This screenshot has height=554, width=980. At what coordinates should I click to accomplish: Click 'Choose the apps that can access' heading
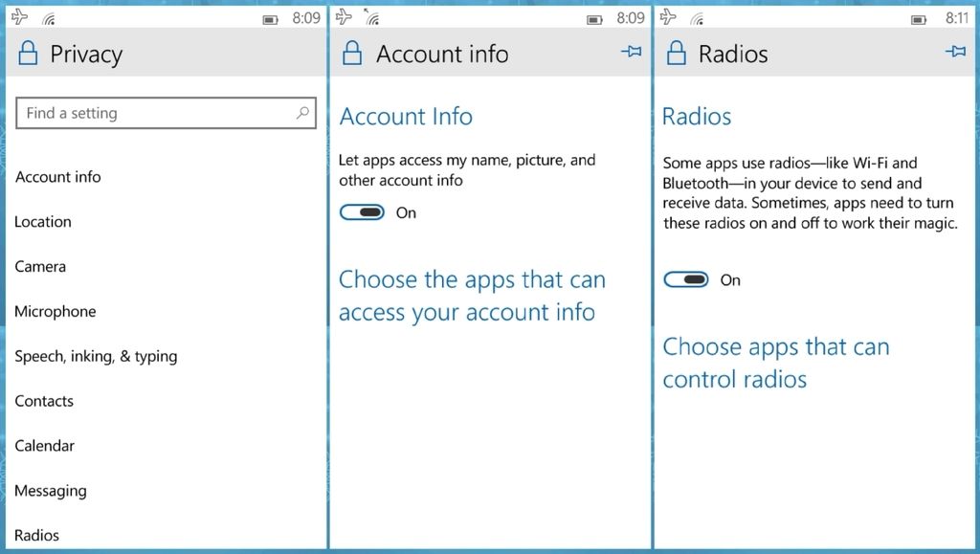472,296
